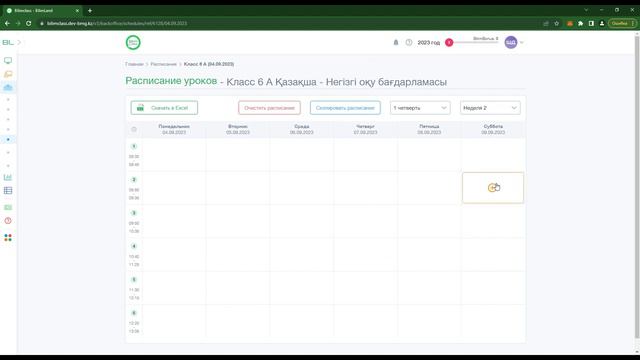Open the Неделя 2 week dropdown
This screenshot has width=640, height=360.
coord(490,108)
